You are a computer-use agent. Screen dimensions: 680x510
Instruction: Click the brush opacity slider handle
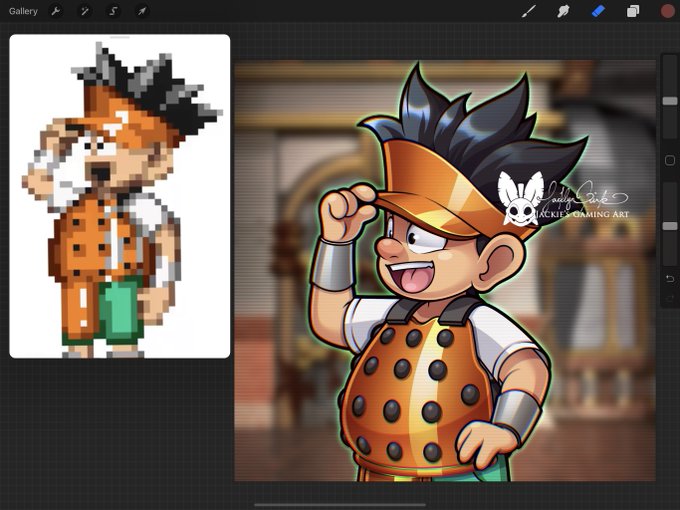pyautogui.click(x=670, y=226)
